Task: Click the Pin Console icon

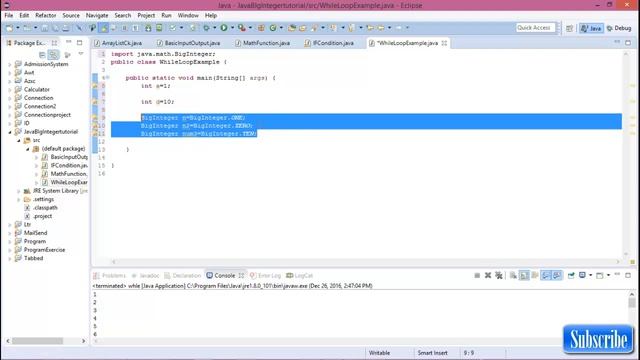Action: pos(571,276)
